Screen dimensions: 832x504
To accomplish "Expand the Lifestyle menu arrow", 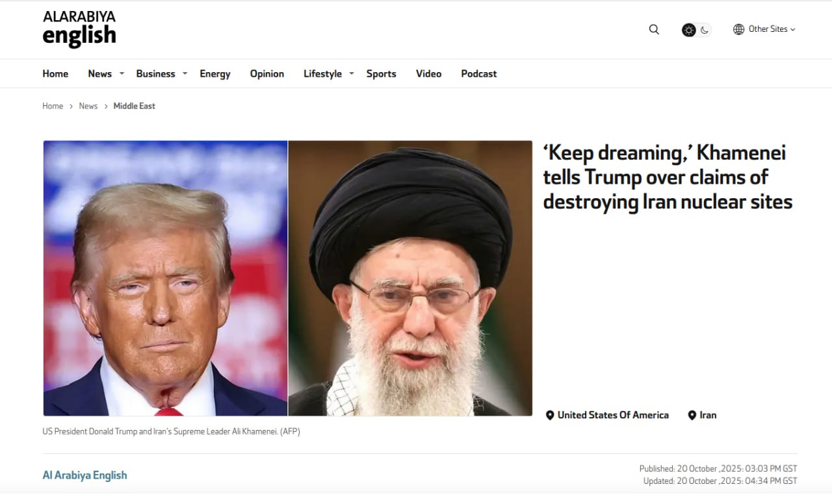I will pyautogui.click(x=352, y=73).
